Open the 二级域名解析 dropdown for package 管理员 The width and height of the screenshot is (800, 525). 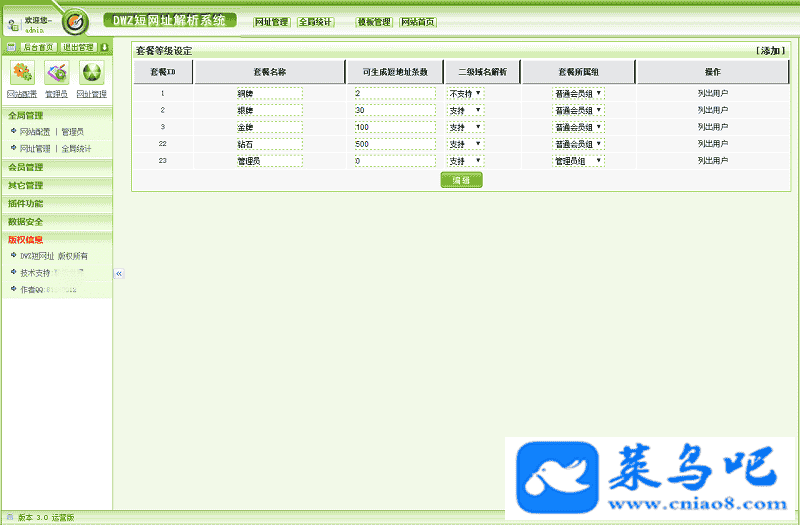coord(465,161)
